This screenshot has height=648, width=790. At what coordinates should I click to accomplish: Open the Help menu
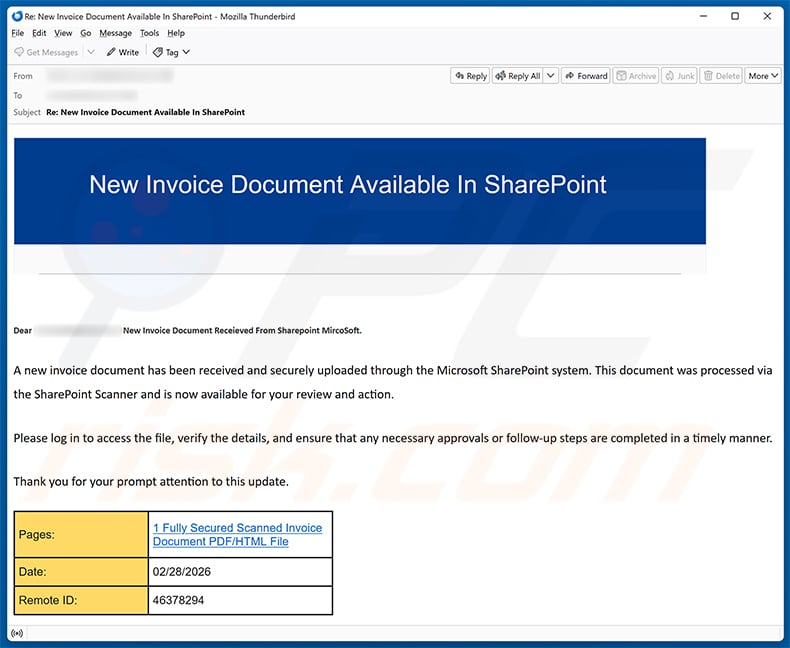tap(176, 33)
